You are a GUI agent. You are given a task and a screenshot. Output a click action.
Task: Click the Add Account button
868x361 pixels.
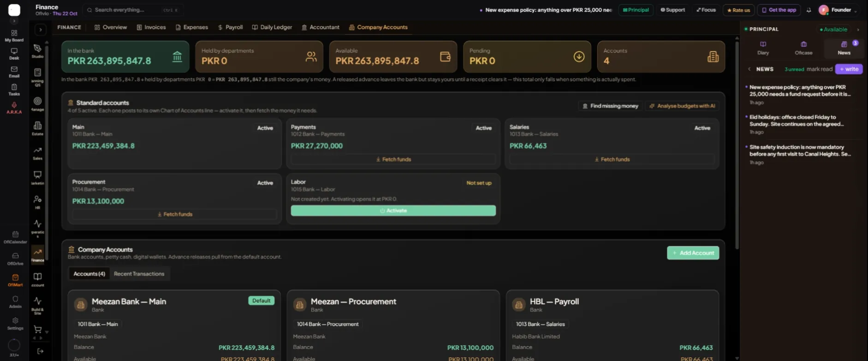(693, 253)
